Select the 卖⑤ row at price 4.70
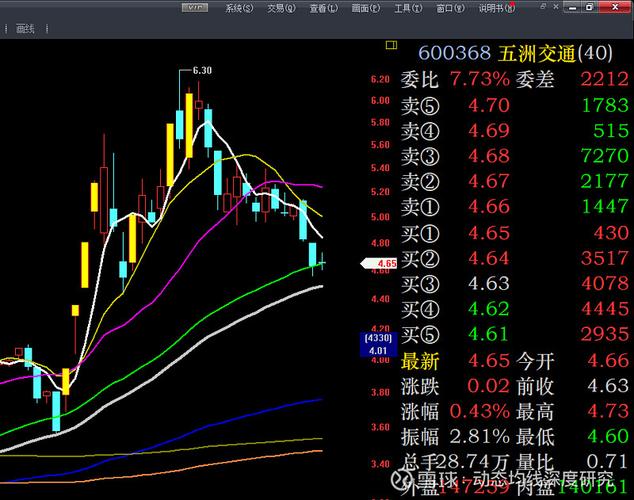The image size is (634, 500). [515, 105]
